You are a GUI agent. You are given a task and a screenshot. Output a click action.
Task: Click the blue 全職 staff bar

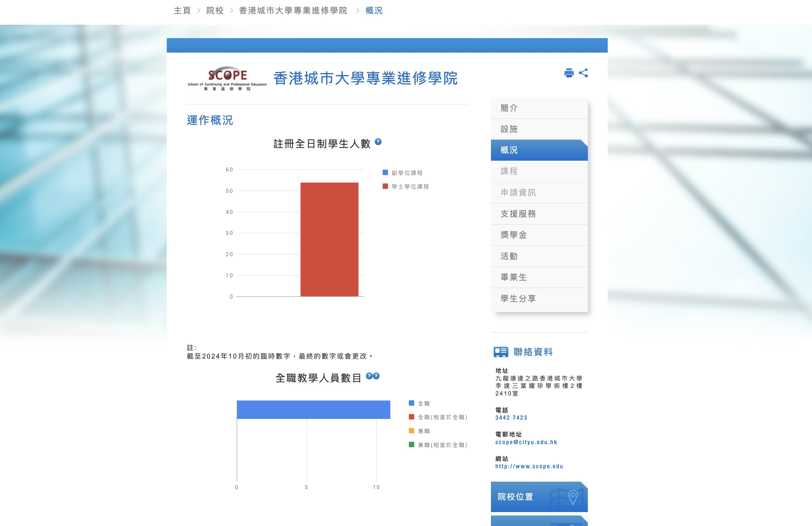point(313,410)
